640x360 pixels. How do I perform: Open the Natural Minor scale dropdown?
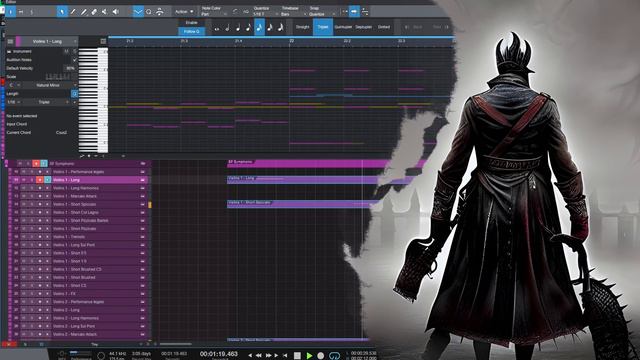(x=51, y=85)
